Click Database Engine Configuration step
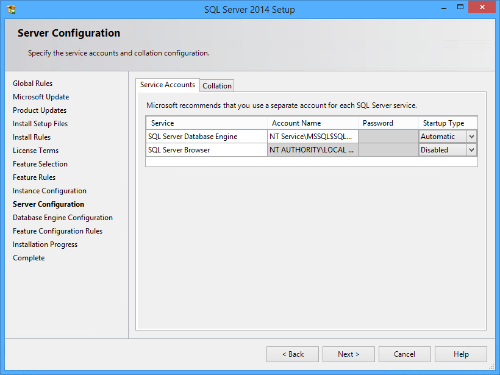Image resolution: width=500 pixels, height=375 pixels. (x=63, y=217)
